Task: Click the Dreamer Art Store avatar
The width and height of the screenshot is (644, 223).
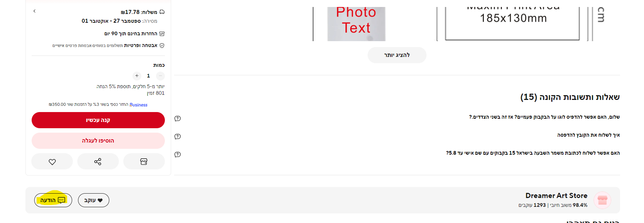Action: coord(602,200)
